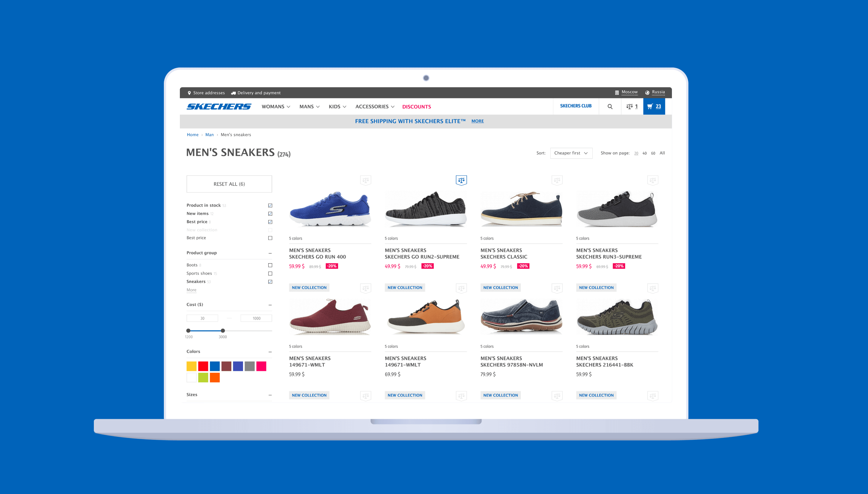This screenshot has height=494, width=868.
Task: Add Run3-Supreme sneaker to compare
Action: tap(652, 180)
